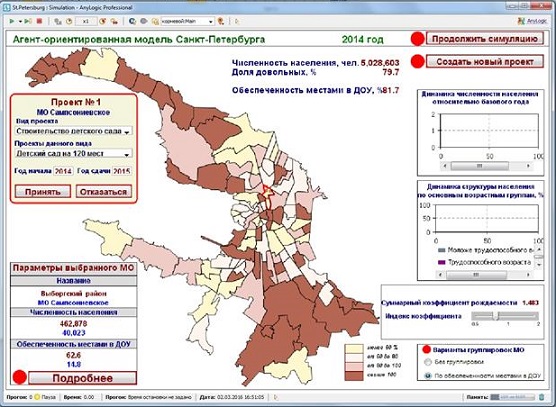
Task: Click the AnyLogic logo icon
Action: pyautogui.click(x=521, y=21)
